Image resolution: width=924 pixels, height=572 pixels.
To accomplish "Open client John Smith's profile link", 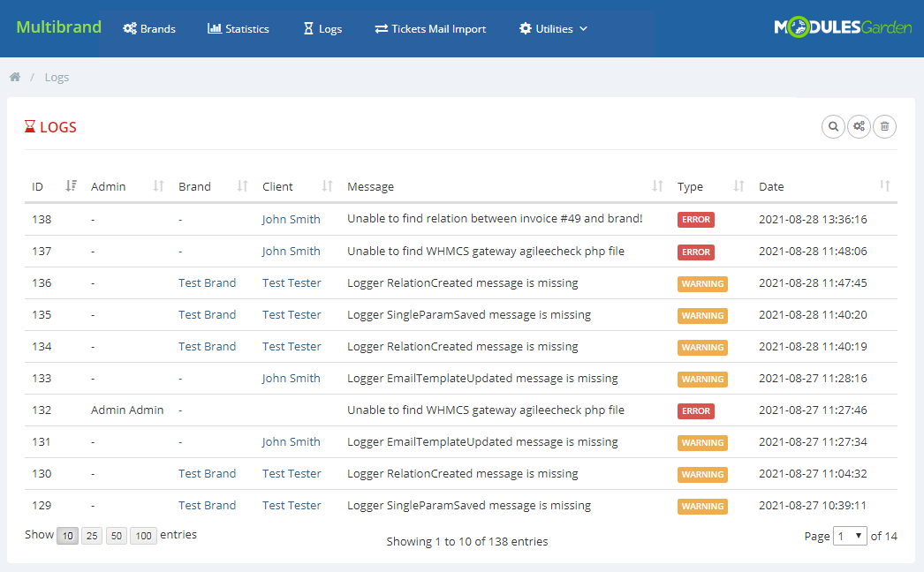I will coord(292,219).
